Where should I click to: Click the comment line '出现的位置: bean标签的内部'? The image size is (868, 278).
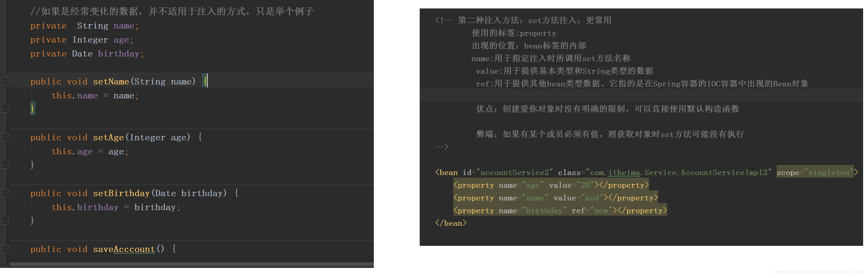(529, 46)
